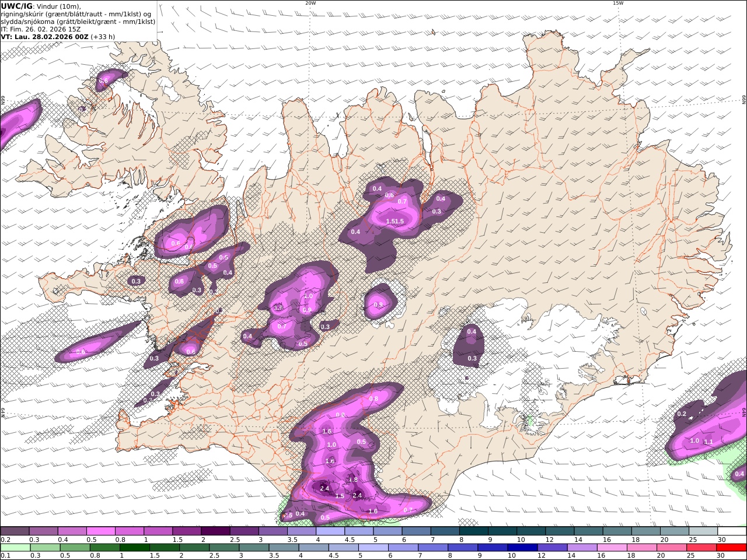Click the 4.5 number under the upper scale

click(x=350, y=540)
